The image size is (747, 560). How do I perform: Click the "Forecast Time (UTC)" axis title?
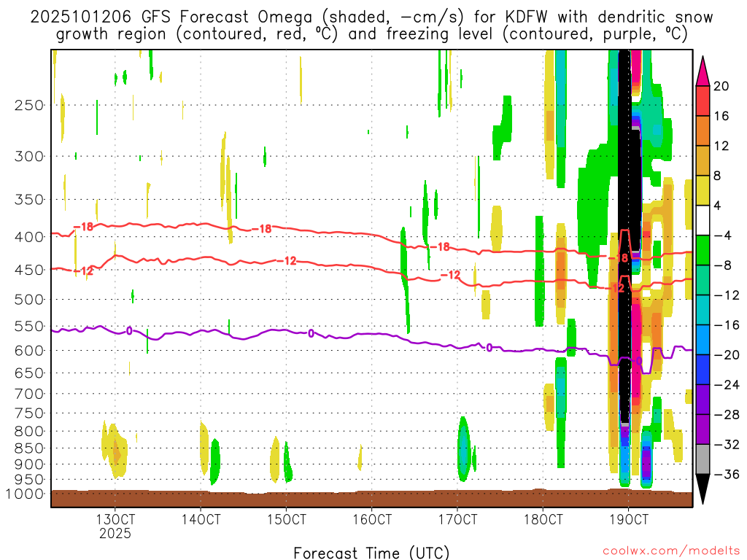[371, 553]
